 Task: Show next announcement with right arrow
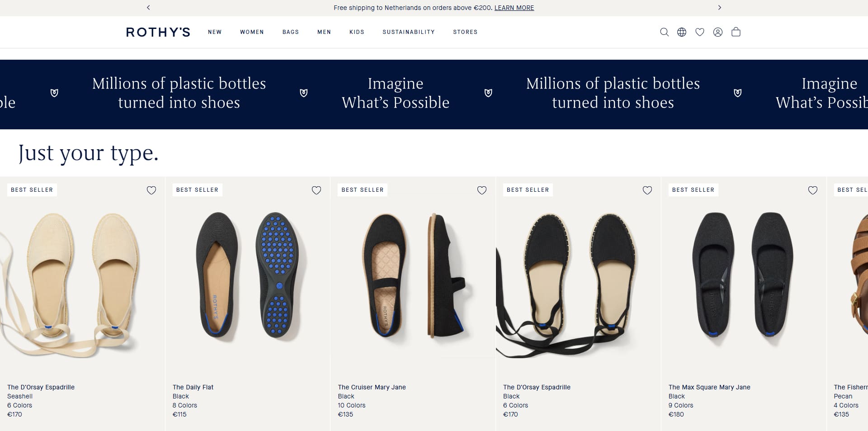[x=720, y=8]
